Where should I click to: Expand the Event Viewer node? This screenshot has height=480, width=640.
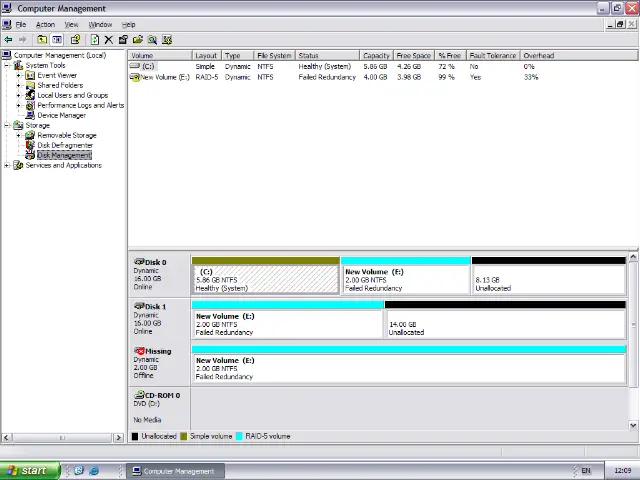tap(18, 75)
